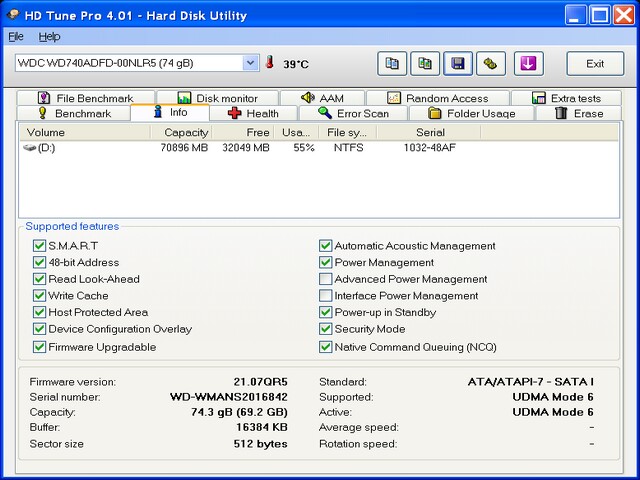Image resolution: width=640 pixels, height=480 pixels.
Task: Open the Help menu
Action: (49, 37)
